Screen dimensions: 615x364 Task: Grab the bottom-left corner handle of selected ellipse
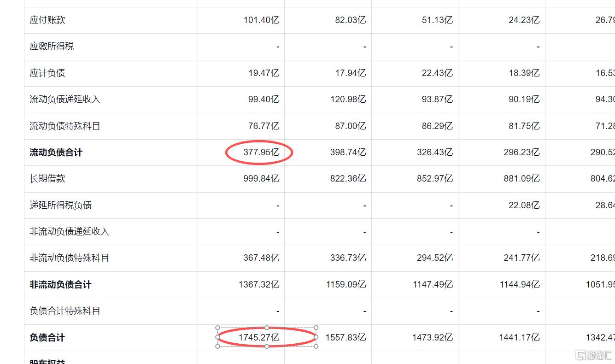(218, 346)
